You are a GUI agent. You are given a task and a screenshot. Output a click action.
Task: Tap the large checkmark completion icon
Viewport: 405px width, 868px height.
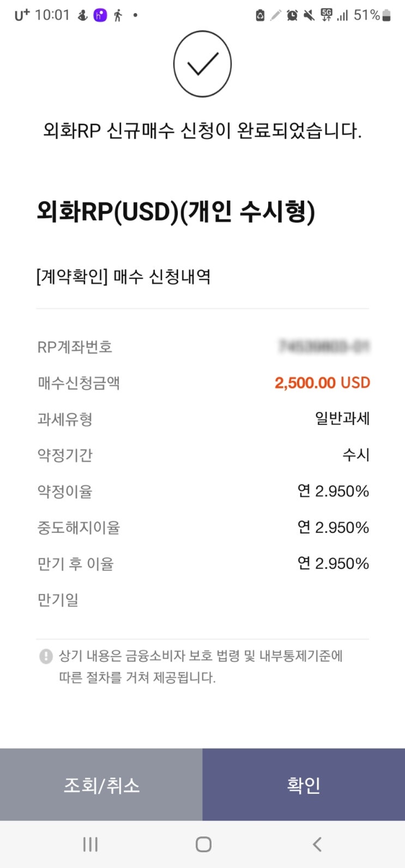[x=202, y=64]
